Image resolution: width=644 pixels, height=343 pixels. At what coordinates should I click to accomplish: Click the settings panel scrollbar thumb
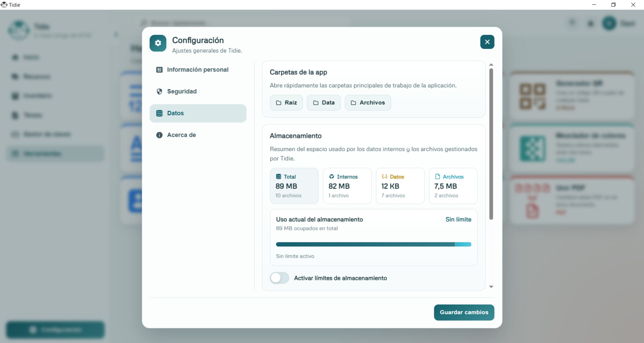(x=491, y=143)
